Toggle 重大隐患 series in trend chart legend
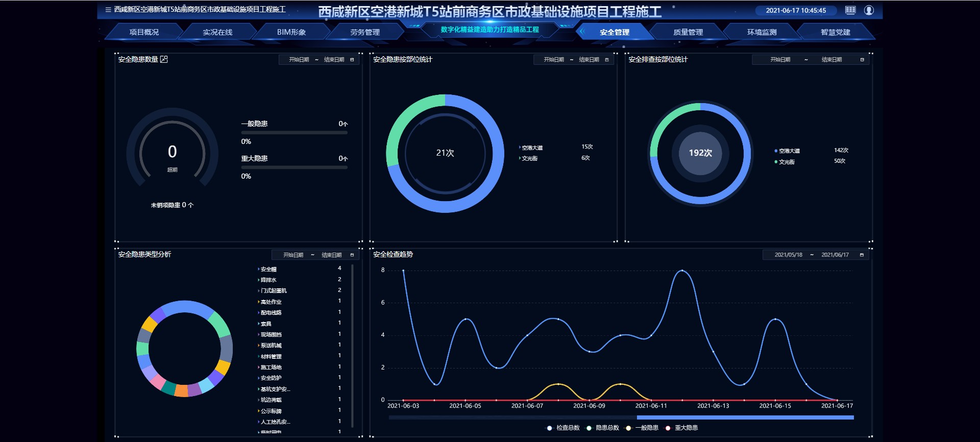This screenshot has height=442, width=980. [681, 428]
